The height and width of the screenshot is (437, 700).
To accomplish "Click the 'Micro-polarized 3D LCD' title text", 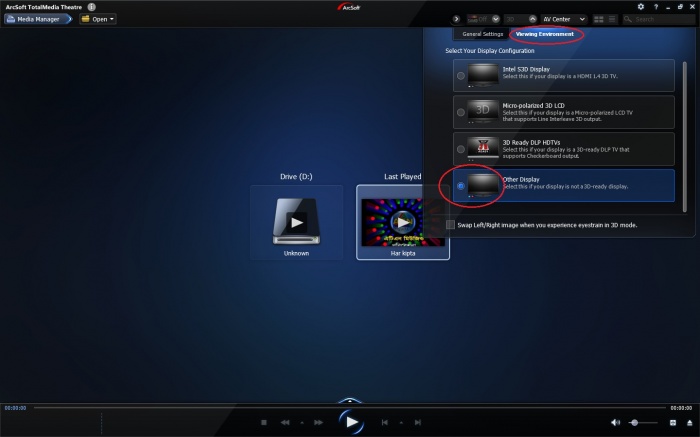I will pyautogui.click(x=533, y=106).
